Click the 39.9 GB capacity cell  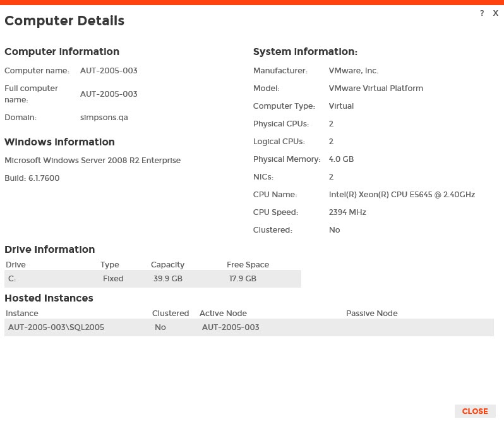pyautogui.click(x=168, y=279)
